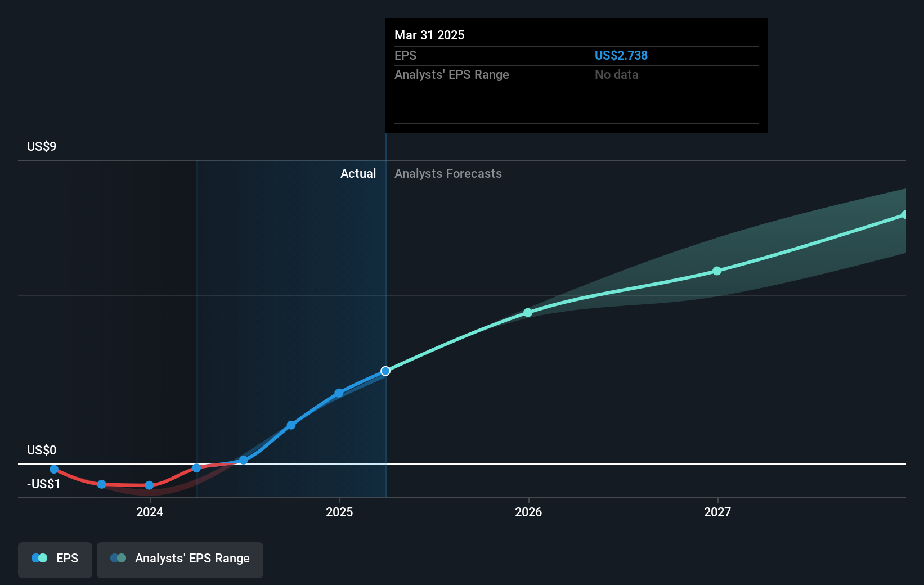Click the two-dot icon in Analysts' EPS Range legend
The height and width of the screenshot is (585, 924).
tap(118, 558)
